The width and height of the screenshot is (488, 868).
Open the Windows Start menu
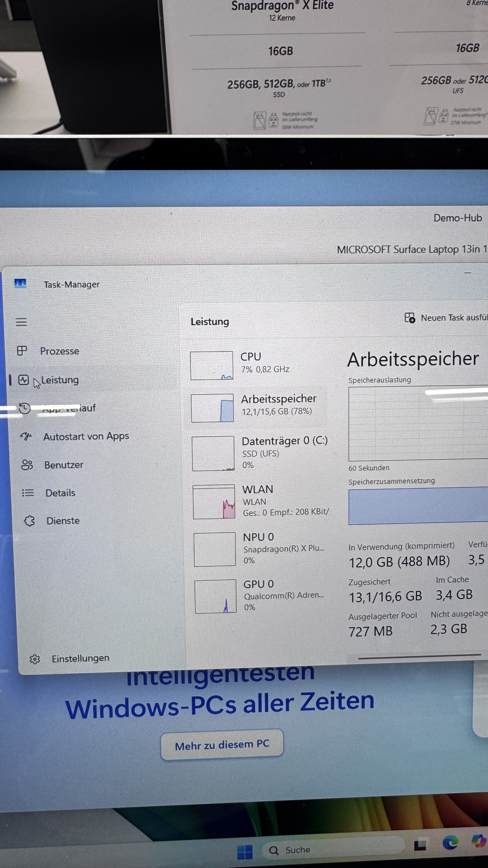[245, 852]
